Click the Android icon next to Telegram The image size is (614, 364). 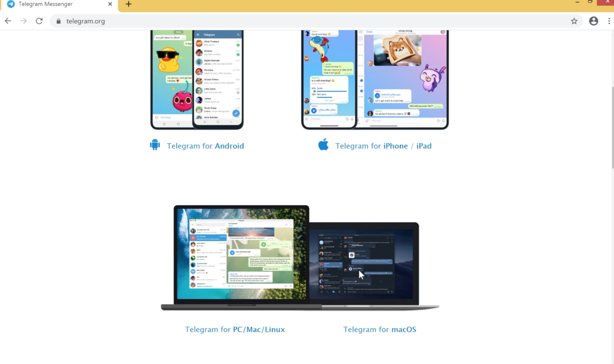point(155,145)
